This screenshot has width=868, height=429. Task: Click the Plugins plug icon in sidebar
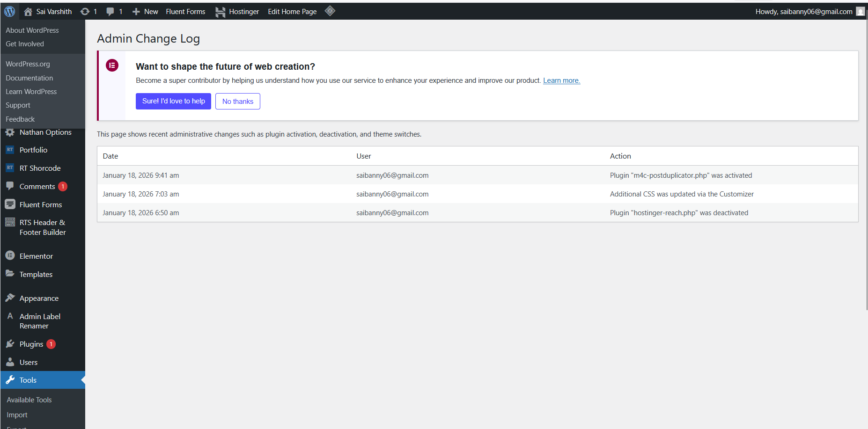pos(10,344)
